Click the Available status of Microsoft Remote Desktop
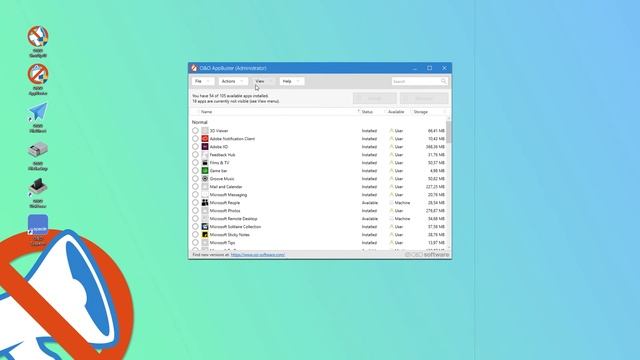640x360 pixels. [x=370, y=218]
